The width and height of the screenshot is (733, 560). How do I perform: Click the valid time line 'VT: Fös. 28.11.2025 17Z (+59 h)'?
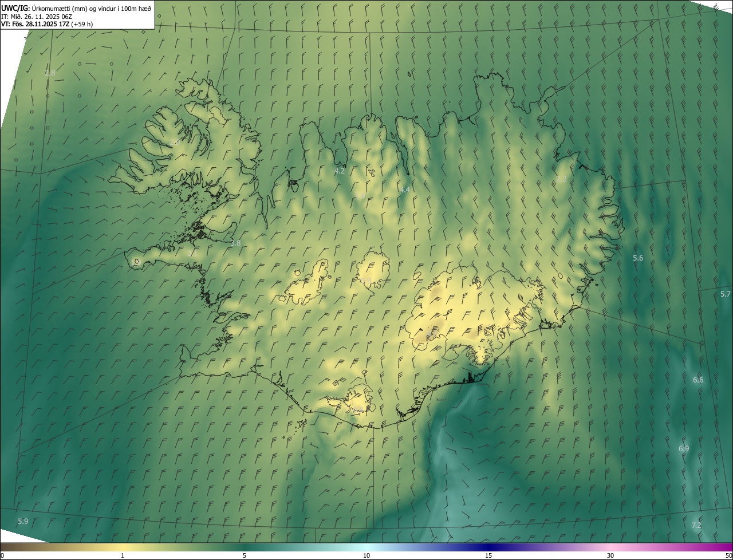coord(47,24)
